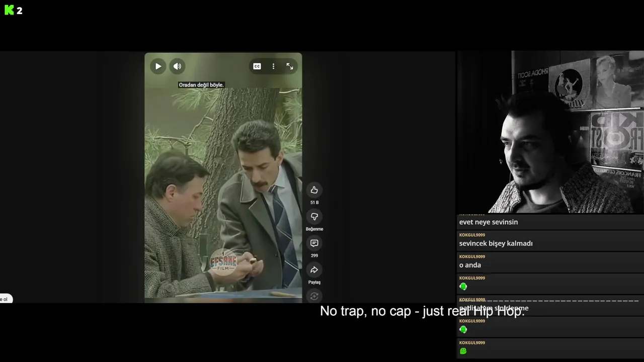644x362 pixels.
Task: Click the Efsane Film channel logo
Action: [223, 262]
